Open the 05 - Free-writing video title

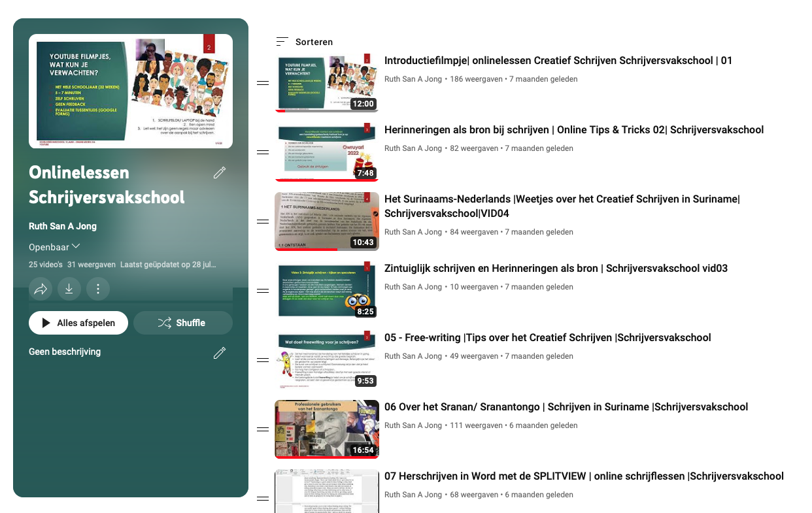click(x=547, y=337)
